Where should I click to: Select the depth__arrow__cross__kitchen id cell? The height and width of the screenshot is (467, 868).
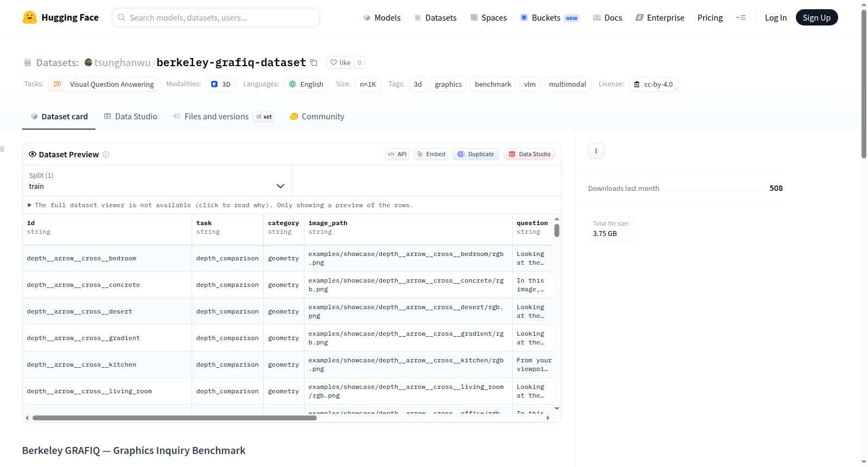point(107,364)
